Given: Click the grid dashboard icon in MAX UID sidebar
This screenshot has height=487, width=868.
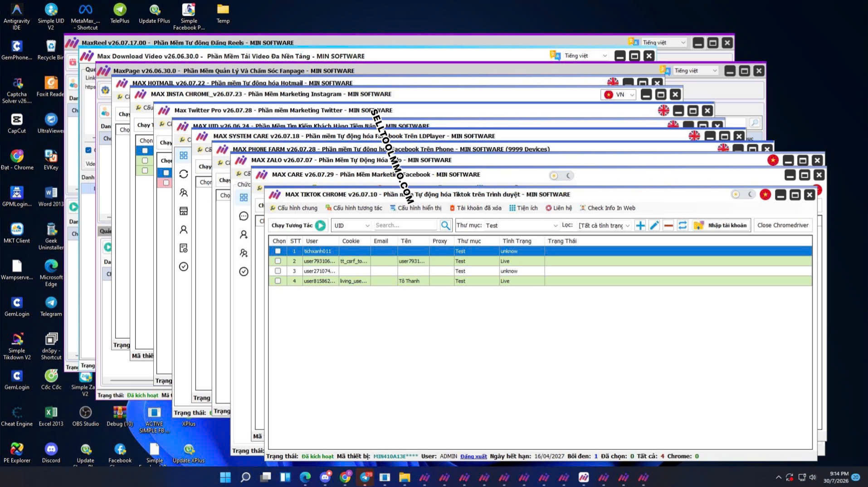Looking at the screenshot, I should [183, 156].
